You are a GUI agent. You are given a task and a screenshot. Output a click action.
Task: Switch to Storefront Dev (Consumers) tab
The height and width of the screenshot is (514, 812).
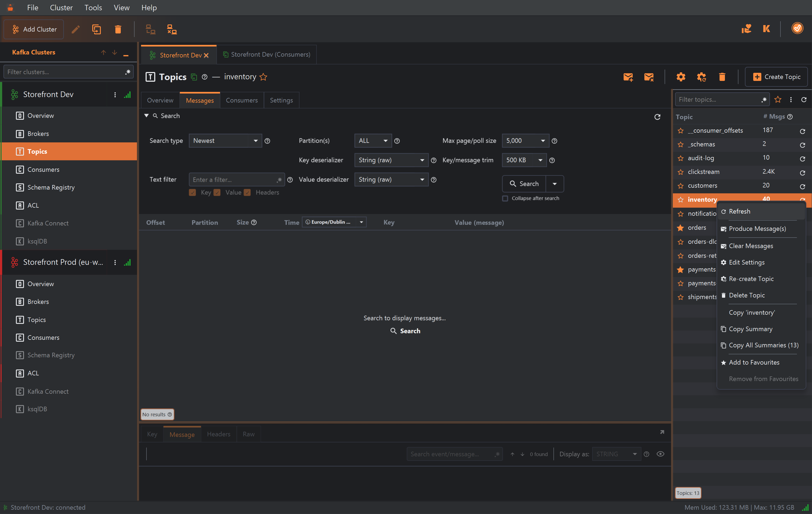tap(266, 54)
